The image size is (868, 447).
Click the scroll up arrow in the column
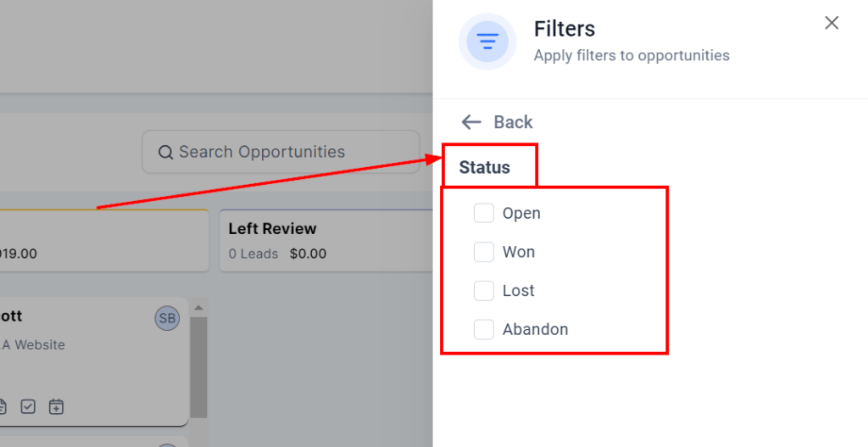point(198,308)
